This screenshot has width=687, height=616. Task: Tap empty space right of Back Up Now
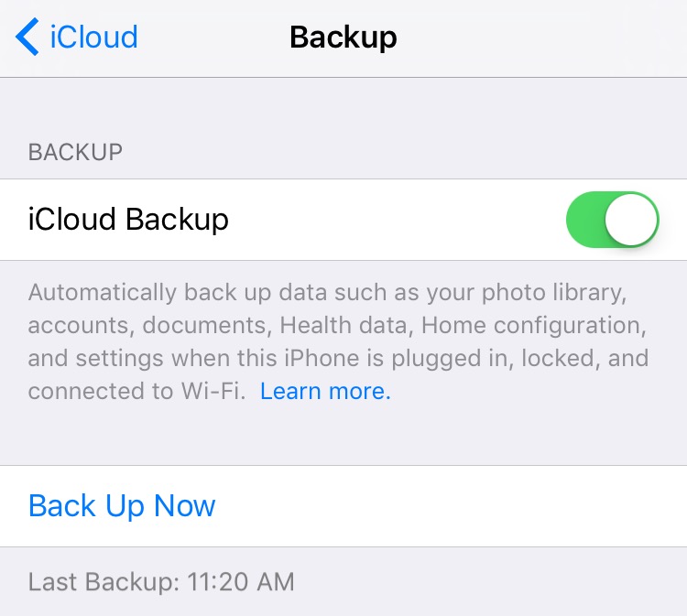click(452, 505)
